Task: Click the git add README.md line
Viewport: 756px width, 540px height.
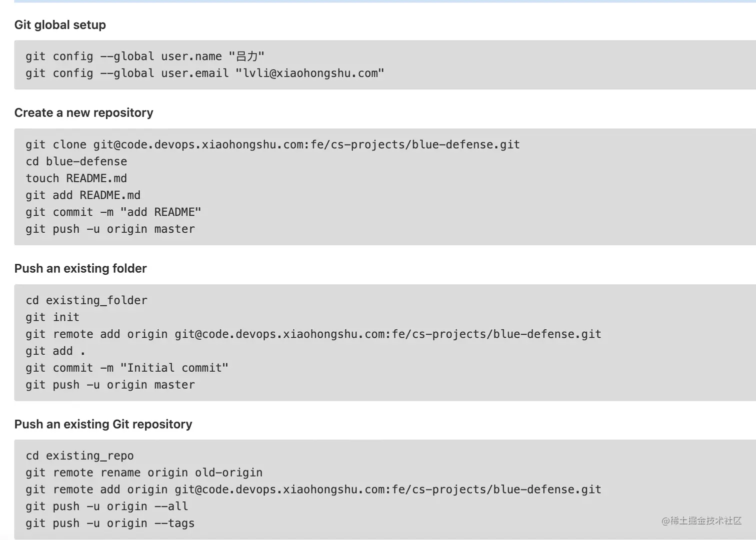Action: (83, 195)
